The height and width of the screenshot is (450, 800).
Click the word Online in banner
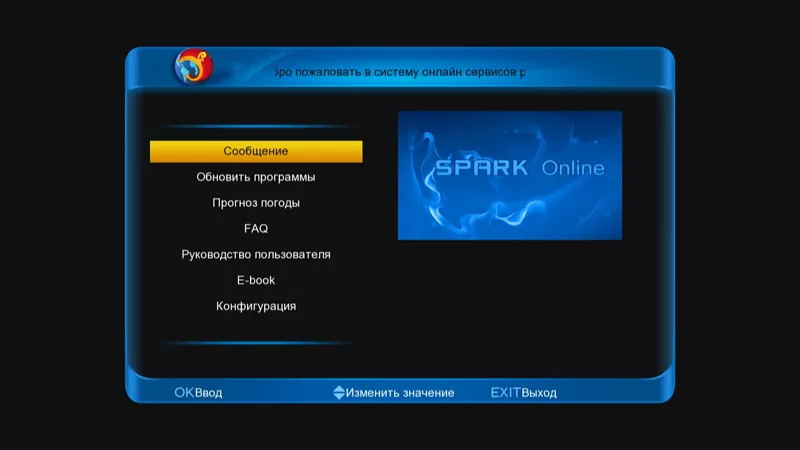click(x=573, y=168)
